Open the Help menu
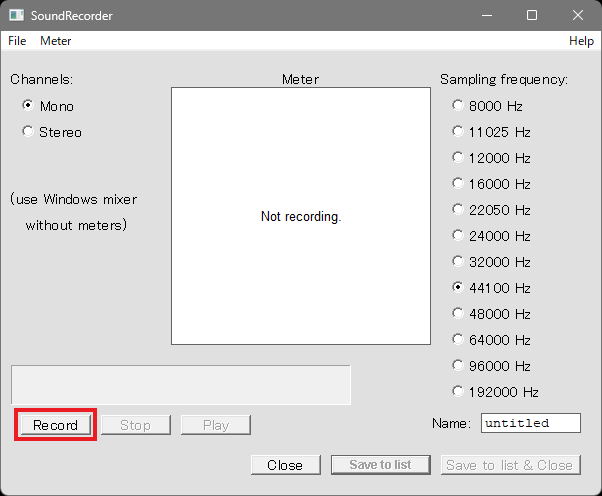602x496 pixels. point(581,41)
